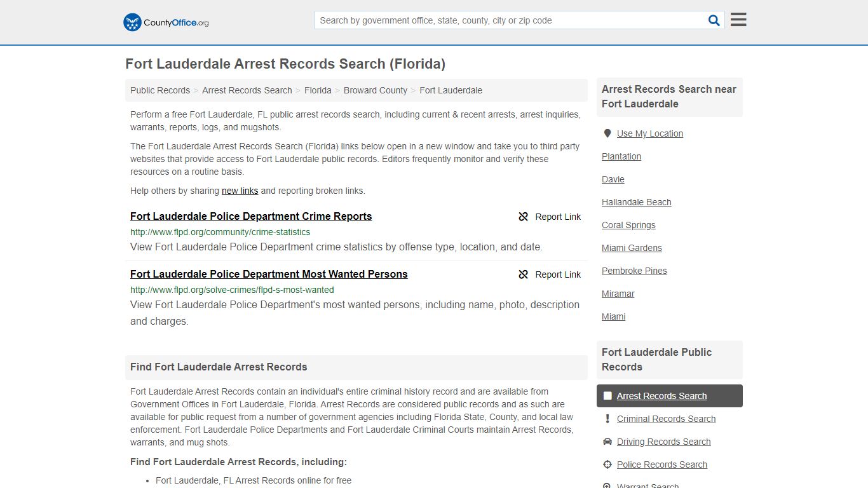This screenshot has width=868, height=488.
Task: Go to Broward County breadcrumb
Action: 376,90
